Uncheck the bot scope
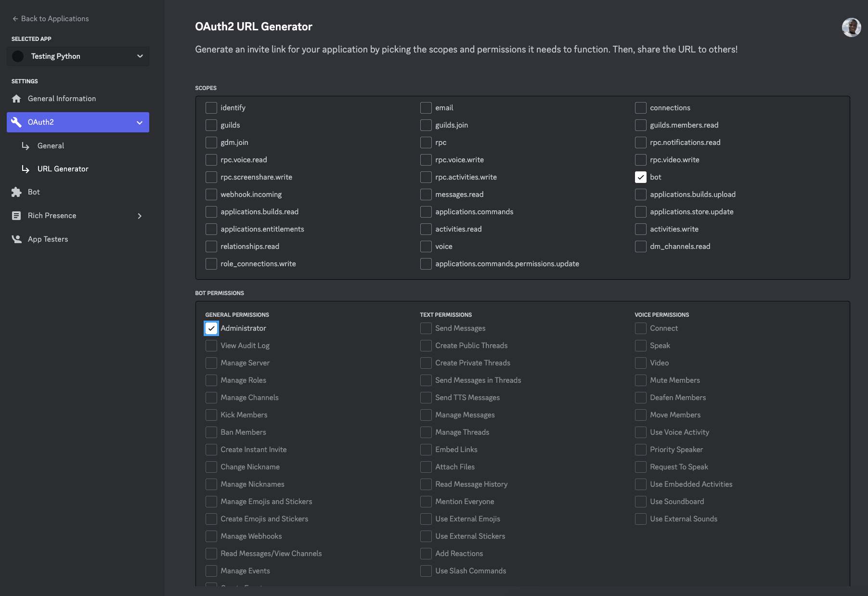This screenshot has width=868, height=596. pos(640,177)
